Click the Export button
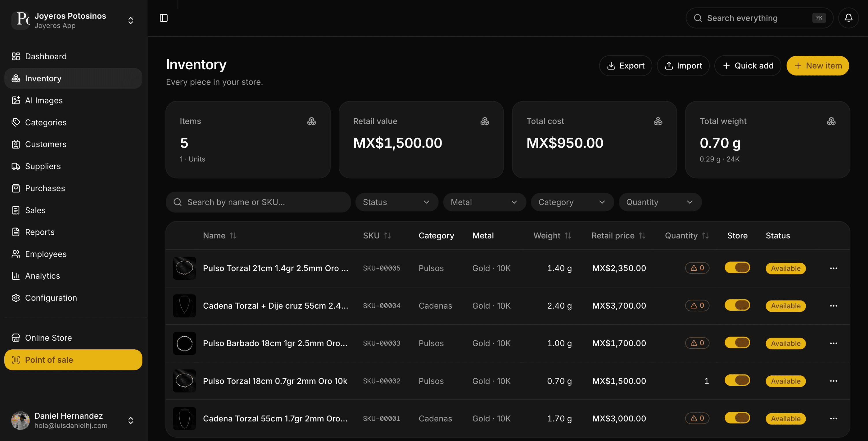The width and height of the screenshot is (868, 441). point(625,65)
